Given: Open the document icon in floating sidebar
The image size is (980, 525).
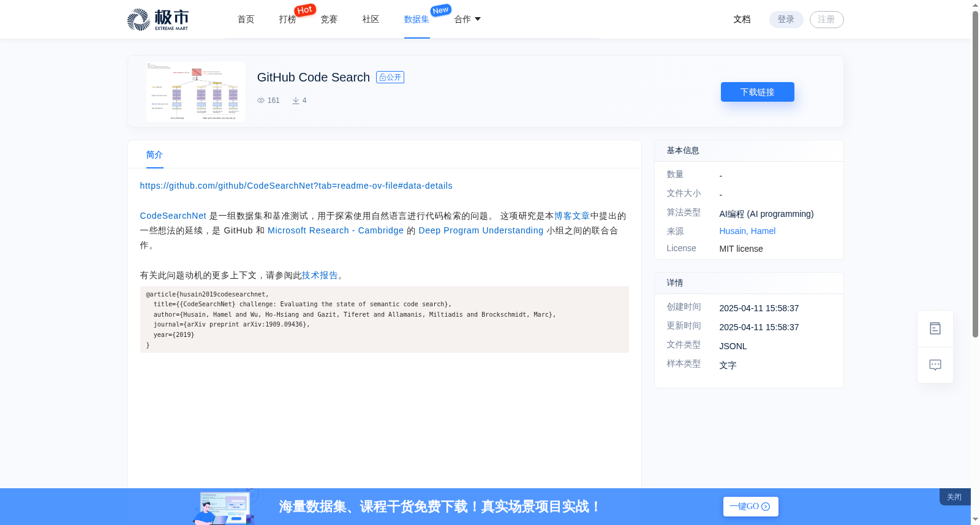Looking at the screenshot, I should point(935,328).
